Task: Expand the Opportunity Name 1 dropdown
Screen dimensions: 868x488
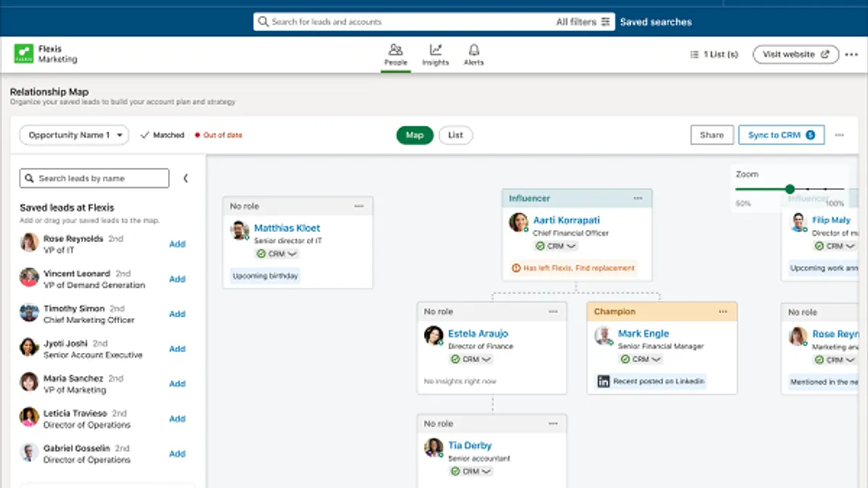Action: tap(74, 135)
